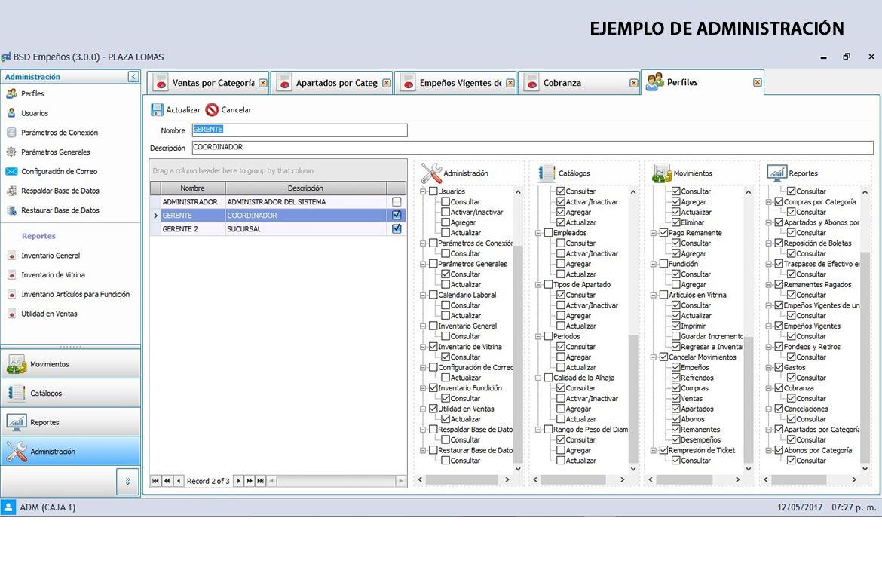Uncheck the Cobranza report checkbox
Screen dimensions: 882x588
point(779,387)
